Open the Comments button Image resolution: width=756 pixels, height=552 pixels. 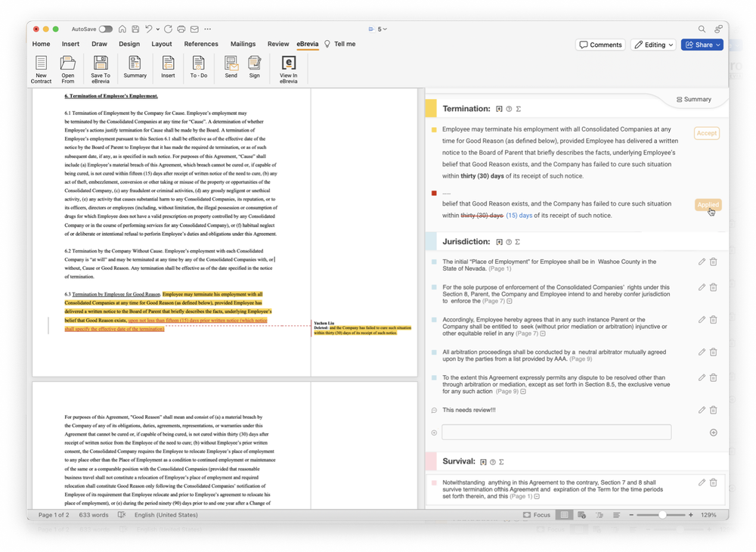[x=600, y=45]
